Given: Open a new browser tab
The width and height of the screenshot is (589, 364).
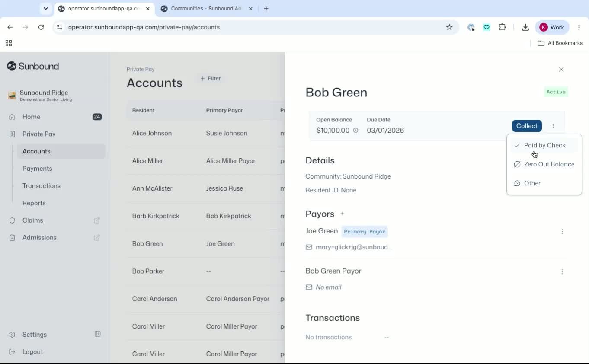Looking at the screenshot, I should point(266,9).
